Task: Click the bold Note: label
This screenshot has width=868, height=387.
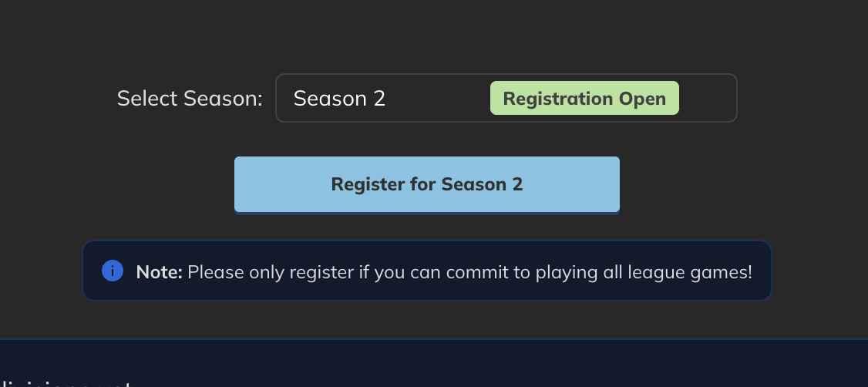Action: pyautogui.click(x=159, y=271)
